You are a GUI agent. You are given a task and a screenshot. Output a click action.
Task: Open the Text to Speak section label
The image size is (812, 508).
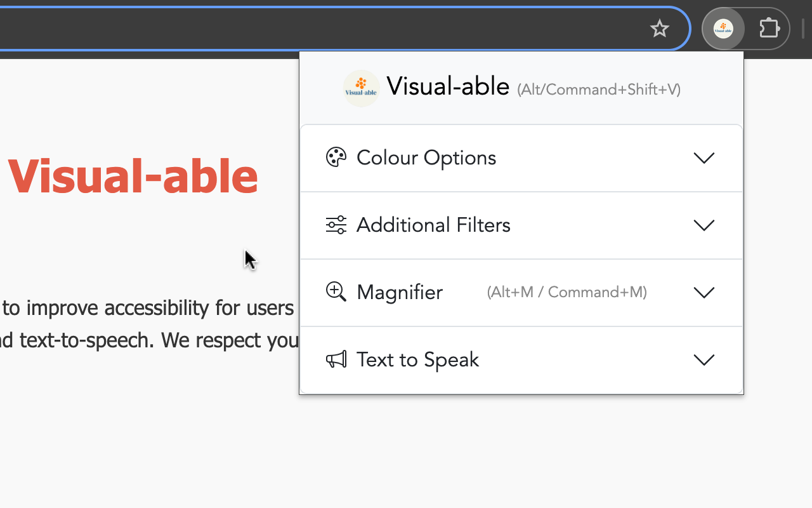417,359
